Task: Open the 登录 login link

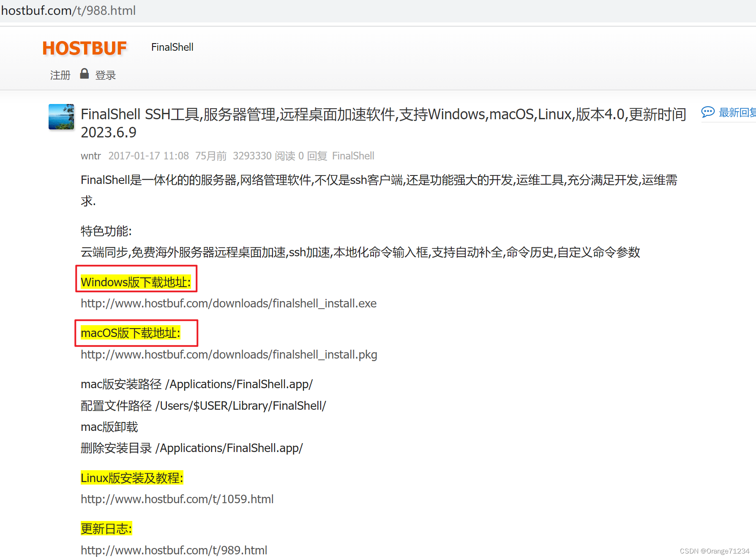Action: [106, 75]
